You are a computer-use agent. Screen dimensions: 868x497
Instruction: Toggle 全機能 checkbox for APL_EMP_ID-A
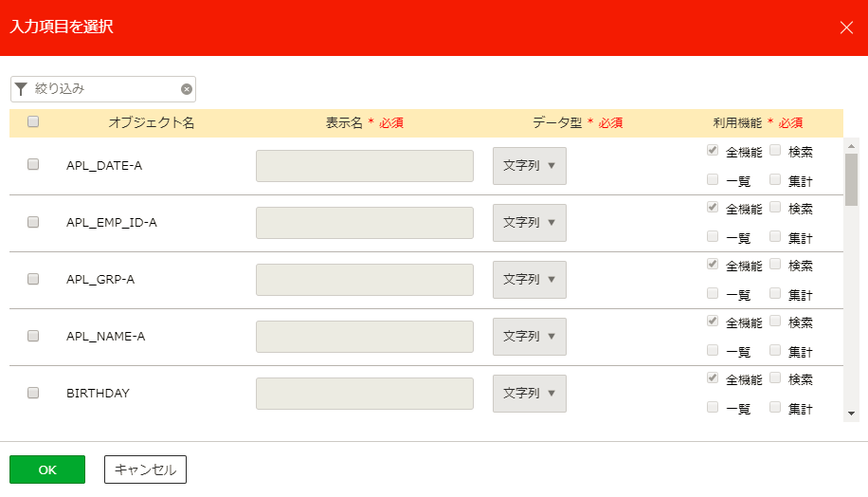[713, 207]
